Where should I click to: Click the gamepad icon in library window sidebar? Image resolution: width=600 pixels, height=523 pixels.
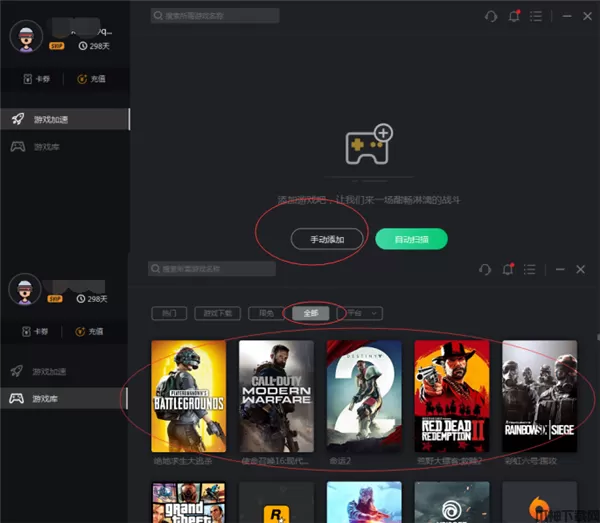[x=16, y=398]
